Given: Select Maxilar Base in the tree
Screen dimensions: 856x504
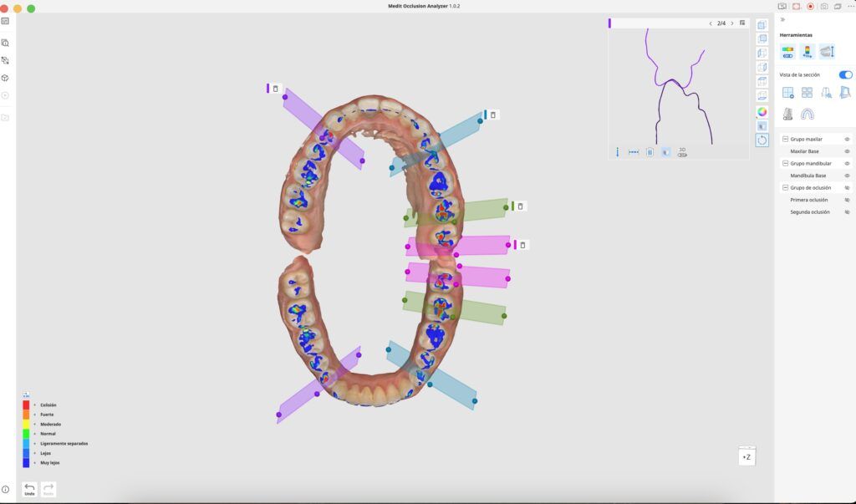Looking at the screenshot, I should coord(804,151).
